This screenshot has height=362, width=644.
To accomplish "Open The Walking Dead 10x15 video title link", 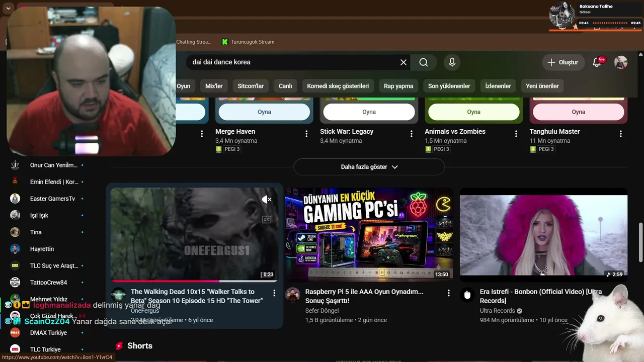I will (197, 296).
